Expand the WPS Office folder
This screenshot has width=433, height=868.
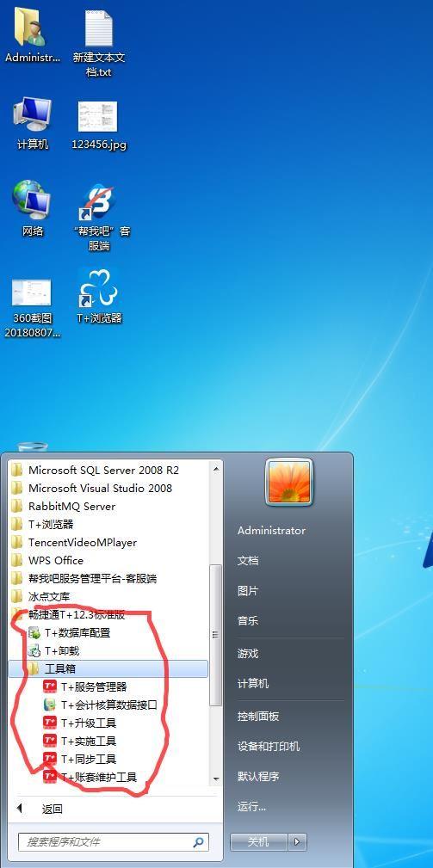[47, 560]
